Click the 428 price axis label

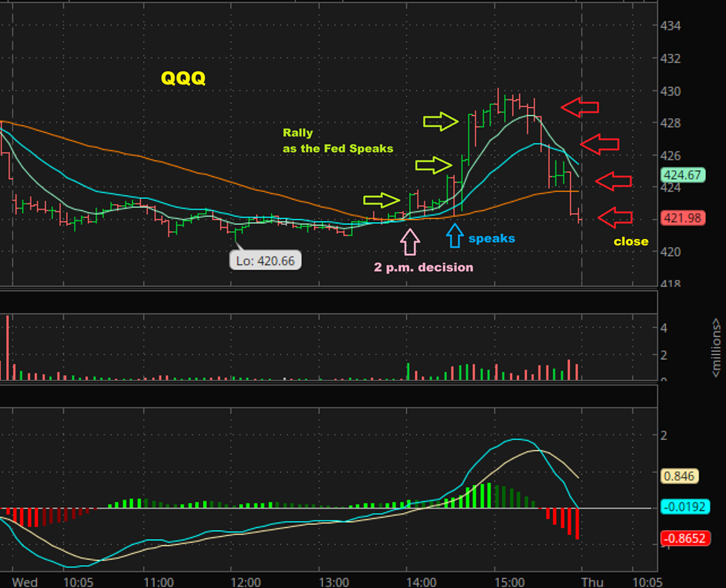point(670,123)
